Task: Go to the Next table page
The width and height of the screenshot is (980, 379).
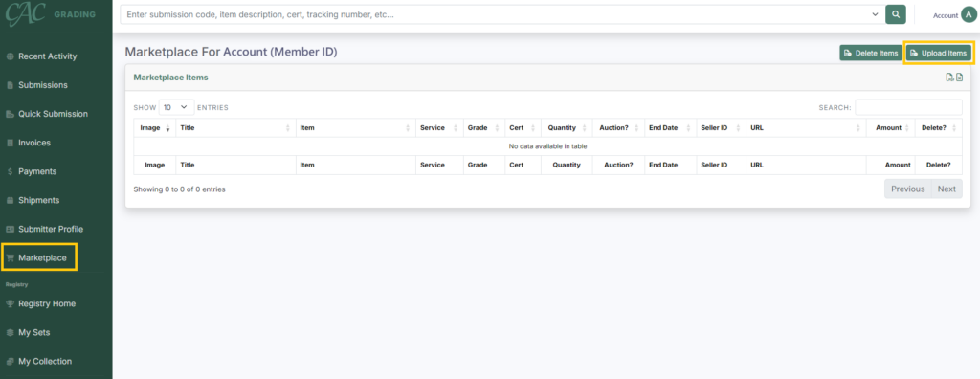Action: point(947,189)
